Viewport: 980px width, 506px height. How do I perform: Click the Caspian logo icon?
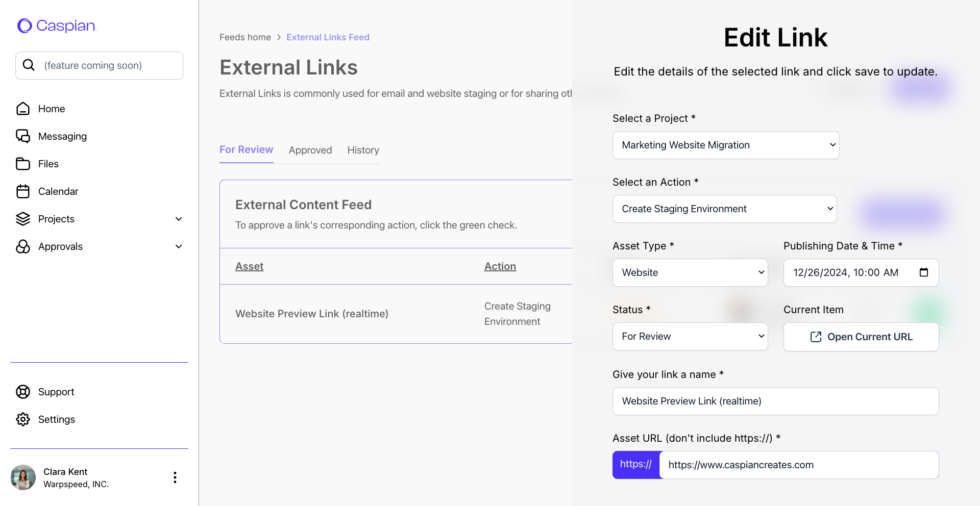click(24, 26)
